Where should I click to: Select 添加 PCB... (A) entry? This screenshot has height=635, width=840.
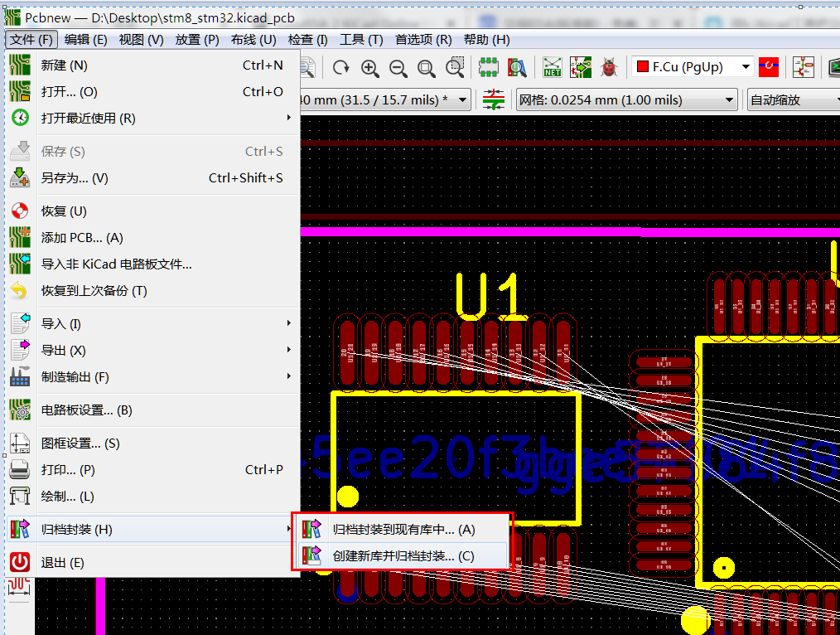click(152, 237)
